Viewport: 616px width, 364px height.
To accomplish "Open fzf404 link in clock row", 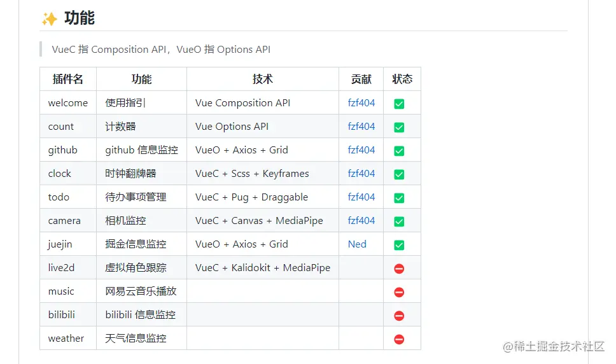I will [x=361, y=174].
